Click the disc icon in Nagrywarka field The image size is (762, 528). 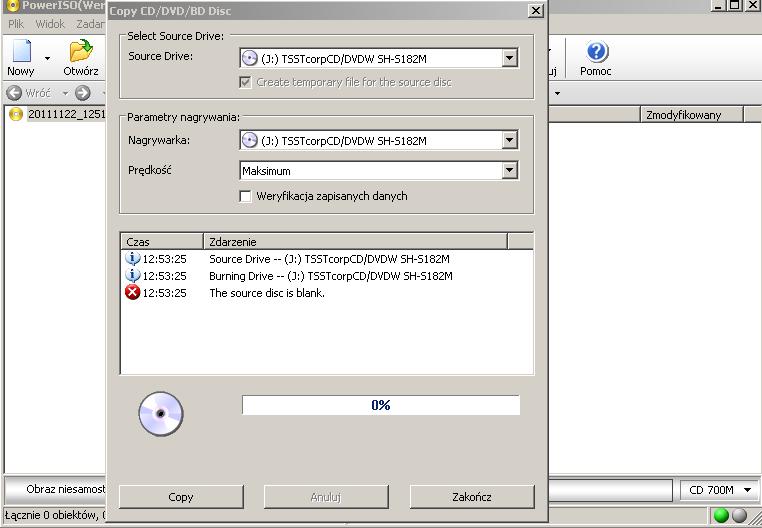click(249, 141)
